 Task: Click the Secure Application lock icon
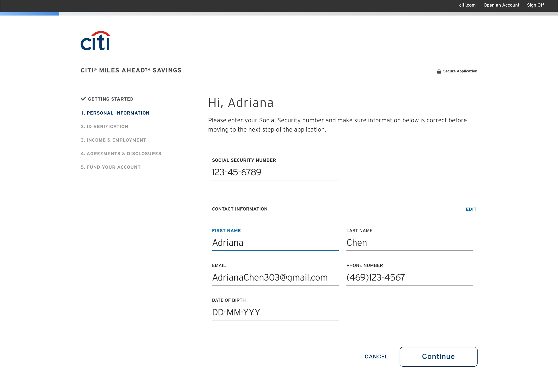point(439,71)
